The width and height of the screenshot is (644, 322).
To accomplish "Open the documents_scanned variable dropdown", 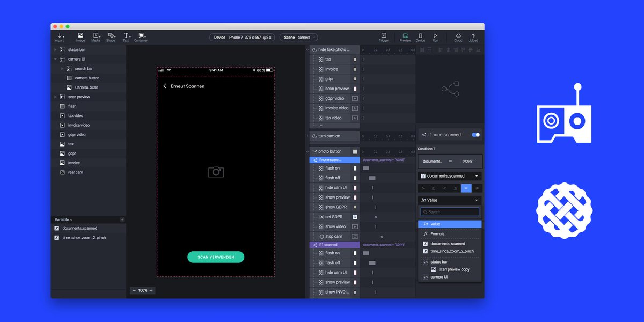I will tap(450, 175).
